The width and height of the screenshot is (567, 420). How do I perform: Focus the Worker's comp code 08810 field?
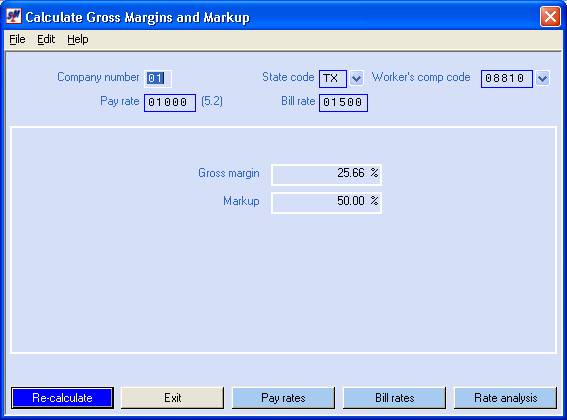pyautogui.click(x=507, y=79)
